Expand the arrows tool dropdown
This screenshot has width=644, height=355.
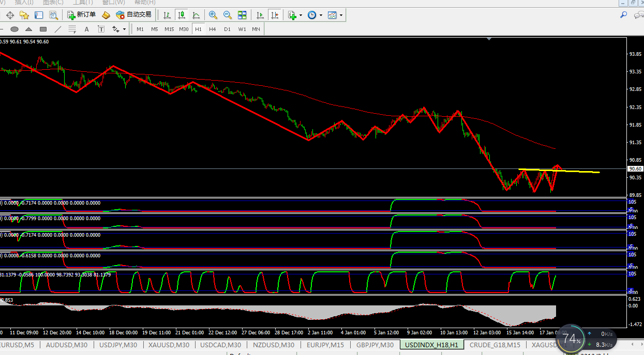point(125,29)
